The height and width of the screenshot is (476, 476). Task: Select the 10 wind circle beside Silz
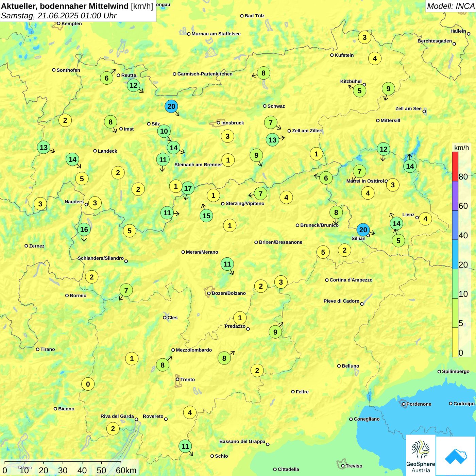click(164, 131)
